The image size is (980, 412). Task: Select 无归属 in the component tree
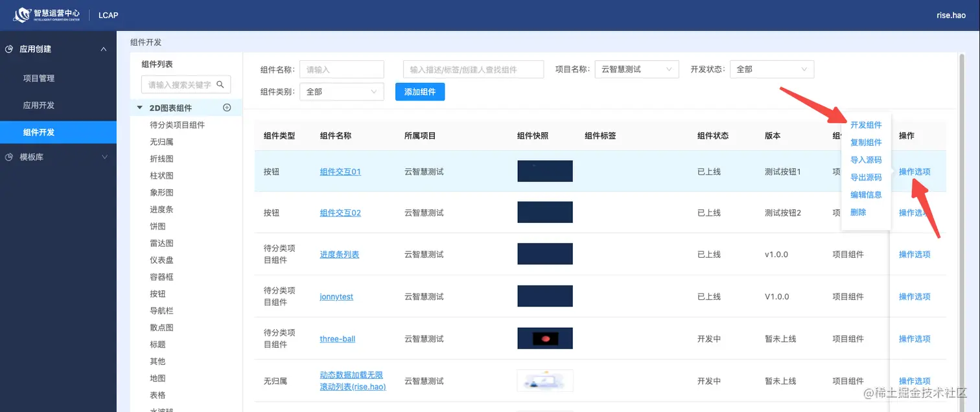(x=161, y=142)
